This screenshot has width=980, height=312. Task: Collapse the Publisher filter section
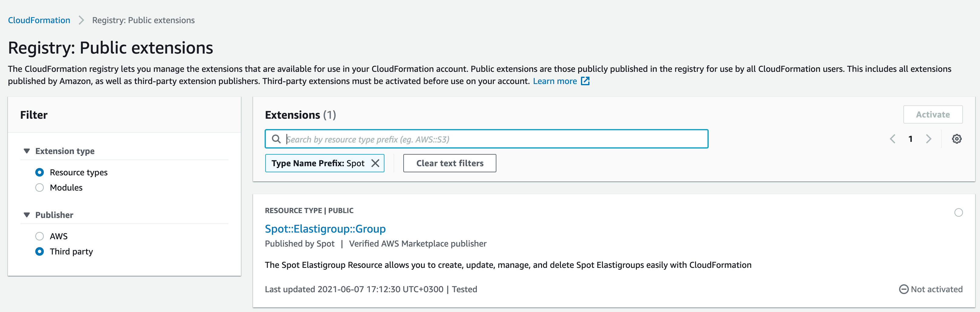point(27,215)
